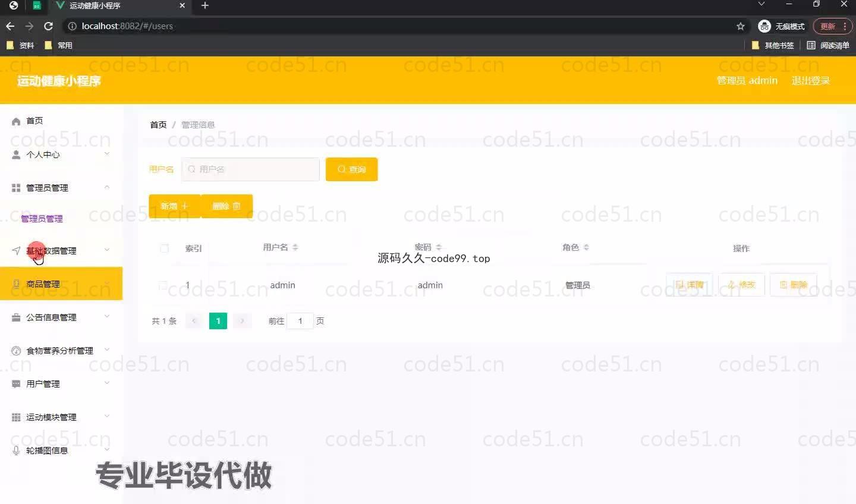Click the microphone icon beside 轮播图信息
The height and width of the screenshot is (504, 856).
16,451
